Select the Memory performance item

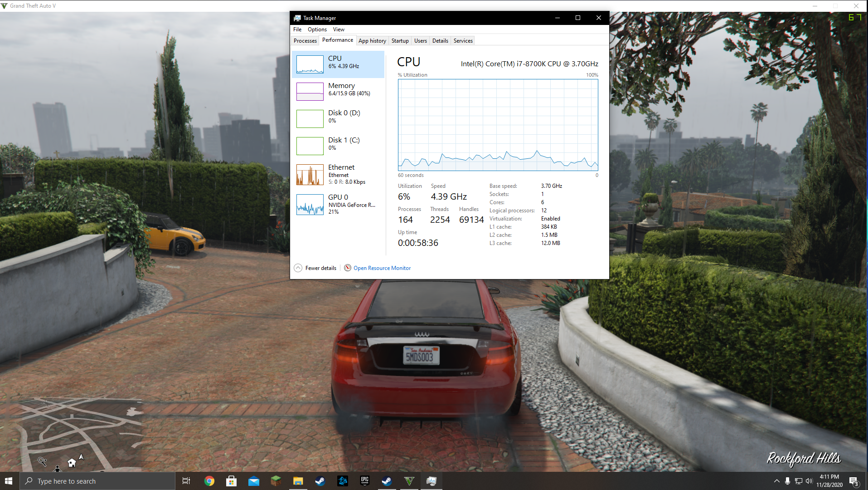pos(338,91)
